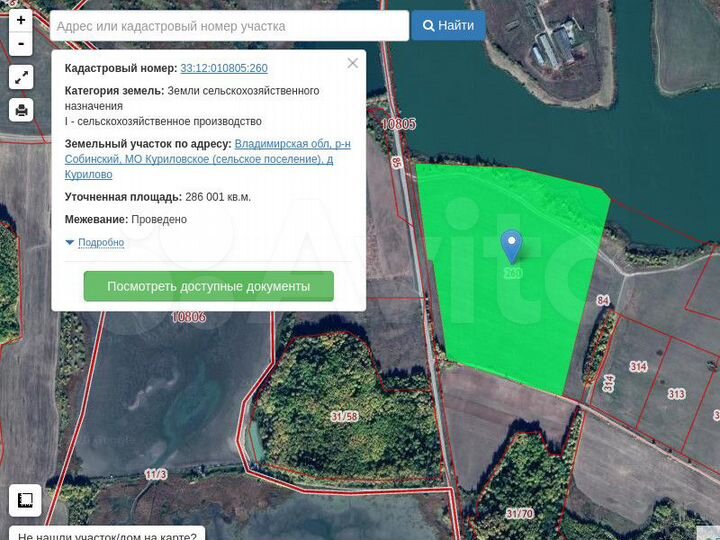Screen dimensions: 720x540
Task: Toggle fullscreen map view
Action: tap(21, 77)
